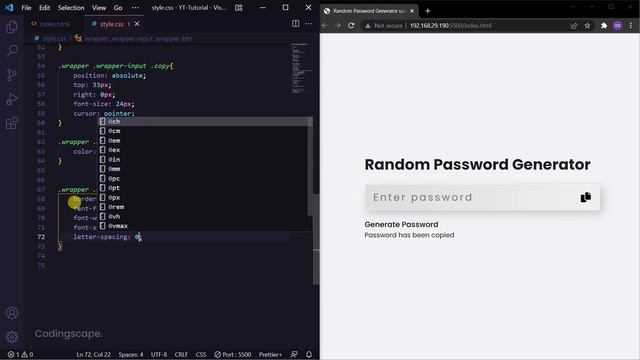Viewport: 640px width, 360px height.
Task: Open the Go menu
Action: (x=118, y=7)
